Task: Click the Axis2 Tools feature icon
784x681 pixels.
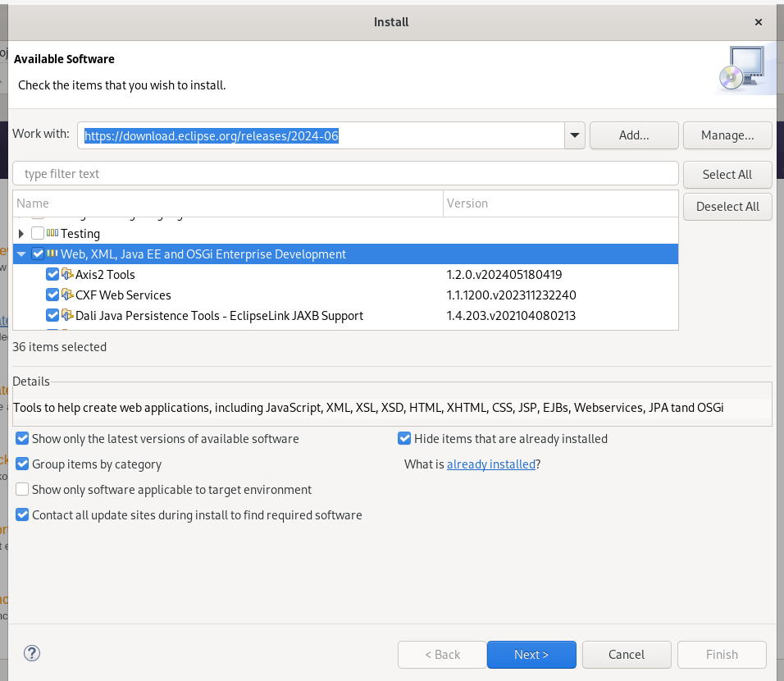Action: point(67,274)
